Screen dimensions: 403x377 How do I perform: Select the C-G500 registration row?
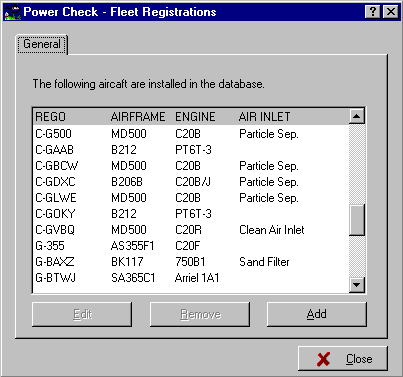tap(191, 134)
